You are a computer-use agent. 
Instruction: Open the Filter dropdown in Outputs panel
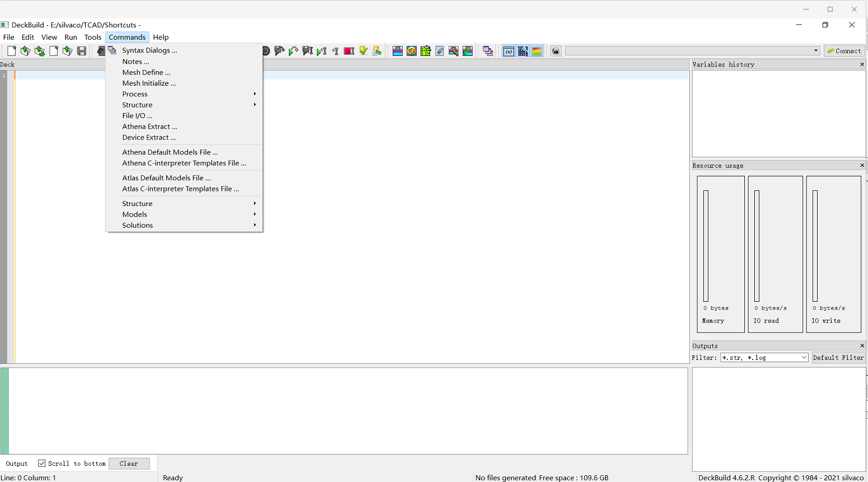point(804,357)
